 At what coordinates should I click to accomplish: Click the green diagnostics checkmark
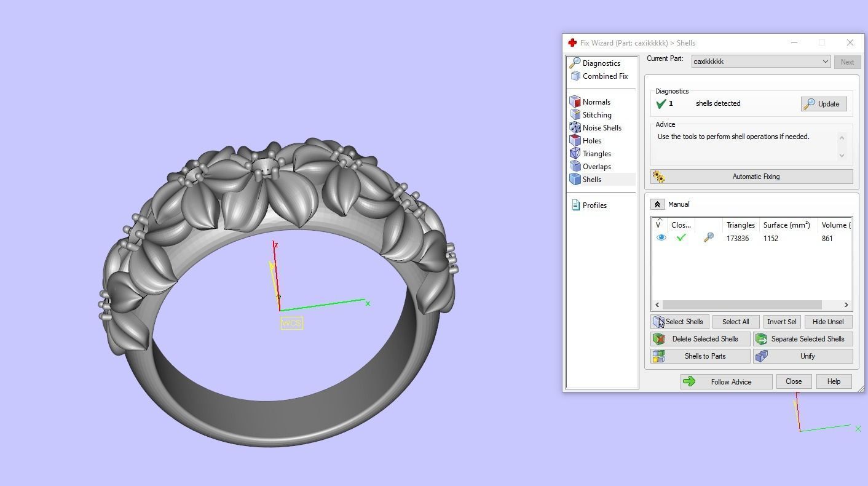[x=661, y=104]
